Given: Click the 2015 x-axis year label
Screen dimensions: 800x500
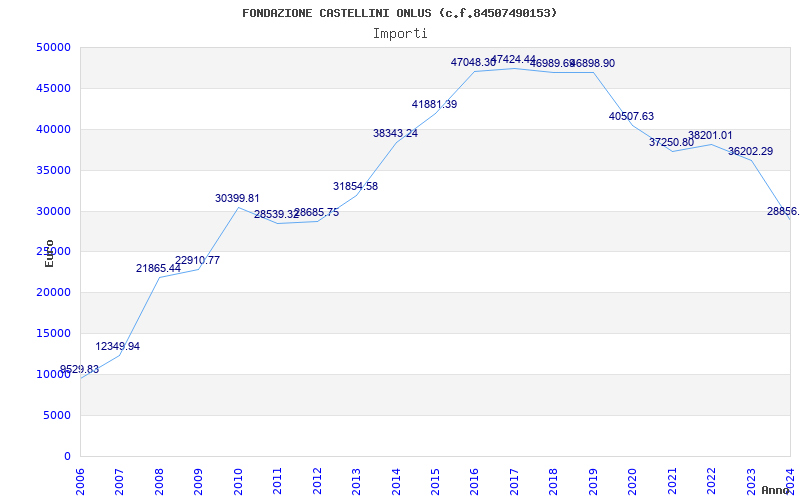Looking at the screenshot, I should 436,482.
